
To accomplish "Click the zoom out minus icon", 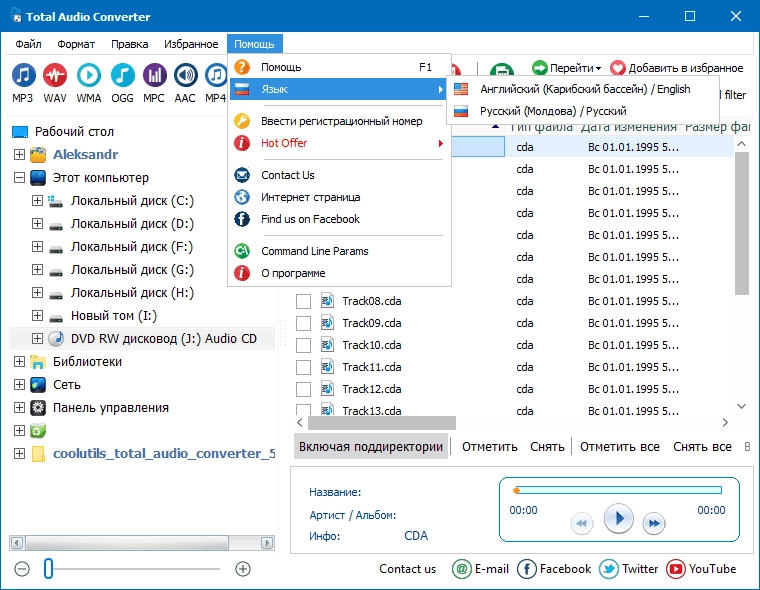I will click(22, 569).
